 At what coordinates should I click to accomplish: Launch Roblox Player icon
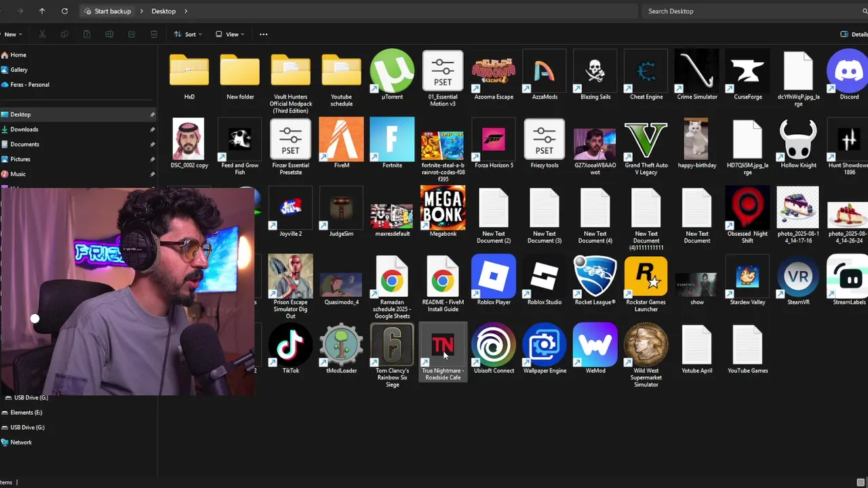click(494, 281)
